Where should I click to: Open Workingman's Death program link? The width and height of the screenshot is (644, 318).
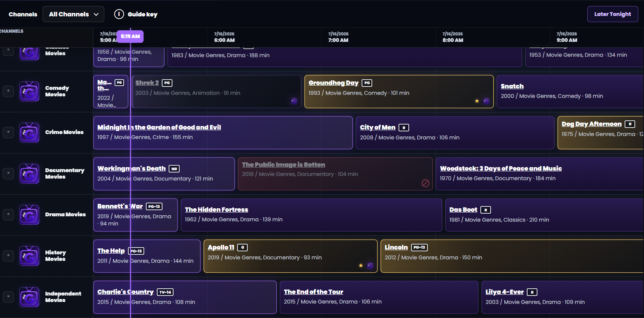(x=131, y=168)
